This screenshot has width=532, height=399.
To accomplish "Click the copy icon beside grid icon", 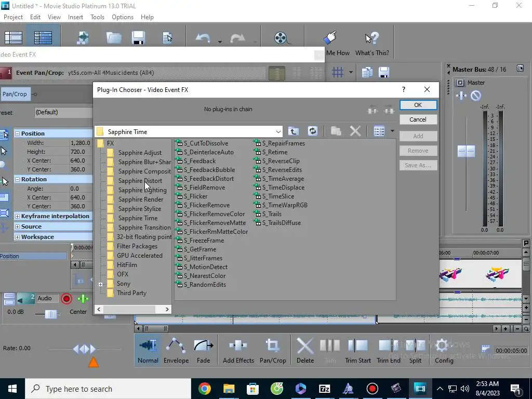I will click(x=367, y=72).
